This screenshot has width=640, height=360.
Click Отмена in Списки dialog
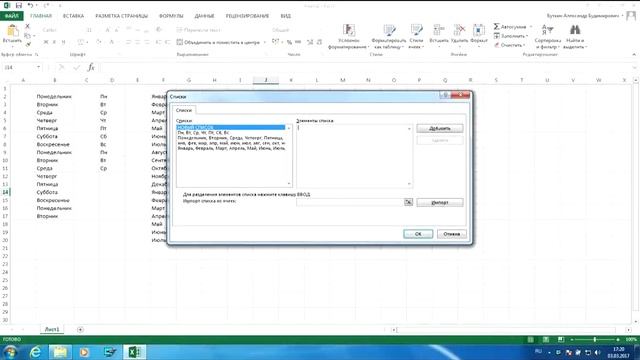(451, 234)
